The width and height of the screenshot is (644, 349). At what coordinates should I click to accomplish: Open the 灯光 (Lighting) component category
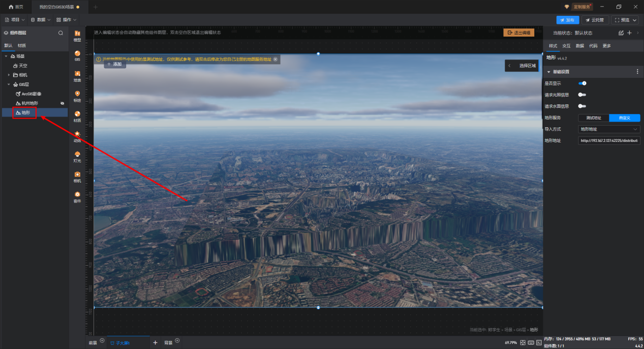point(77,157)
